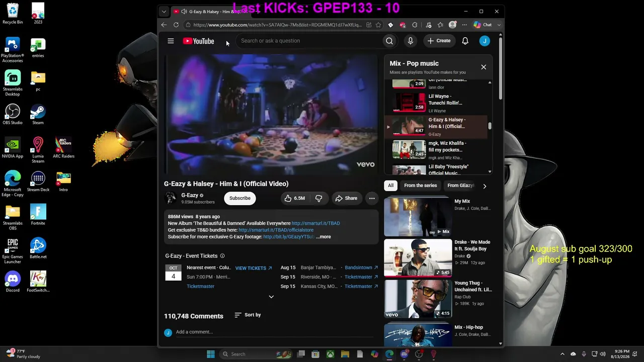
Task: Show info about G-Eazy Event Tickets
Action: click(222, 256)
